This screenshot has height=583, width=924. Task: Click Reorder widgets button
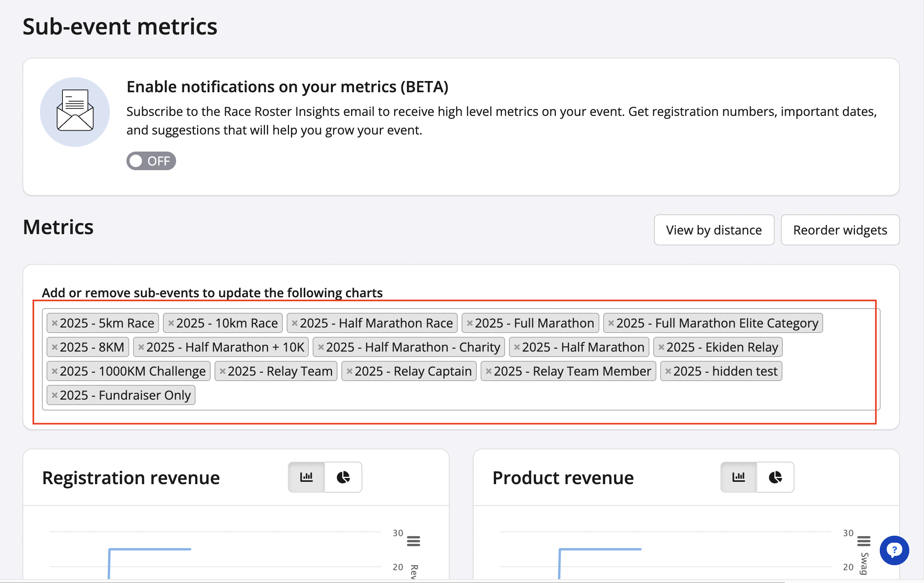(x=840, y=230)
